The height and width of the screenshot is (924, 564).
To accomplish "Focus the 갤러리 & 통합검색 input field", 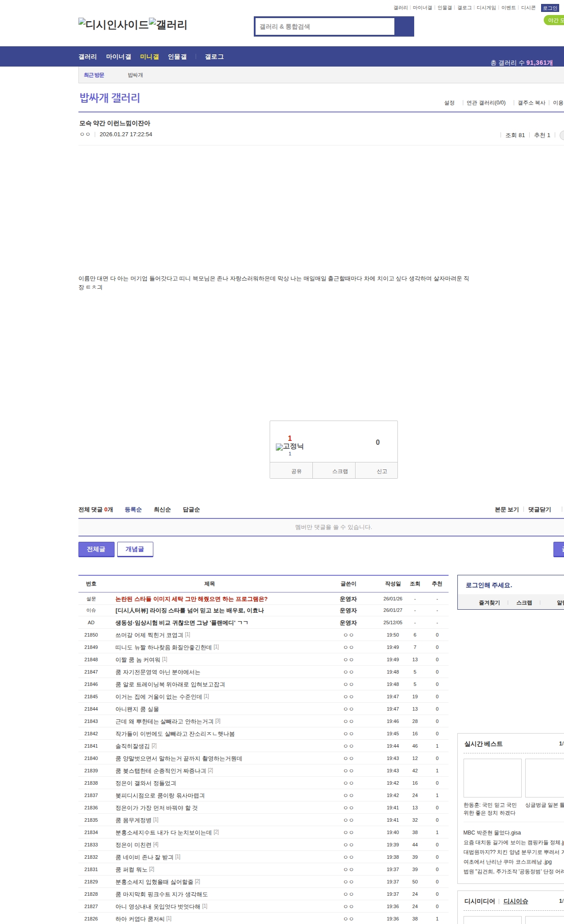I will 325,26.
